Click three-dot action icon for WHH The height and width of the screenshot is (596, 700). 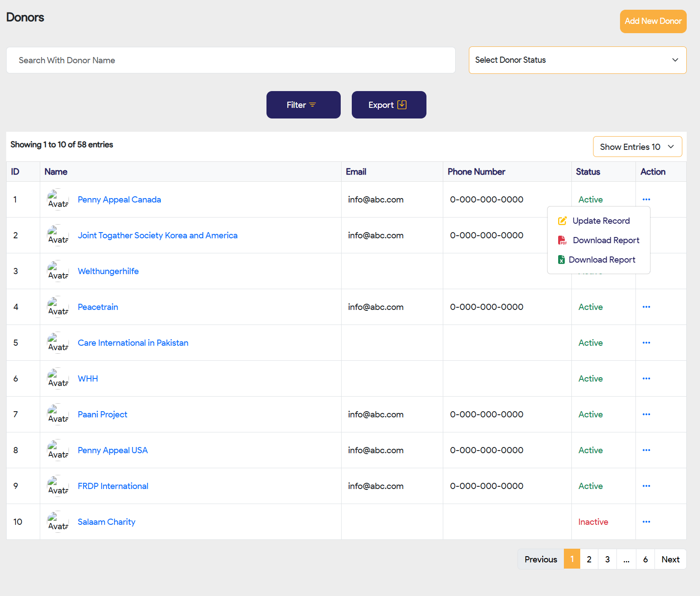click(x=646, y=378)
